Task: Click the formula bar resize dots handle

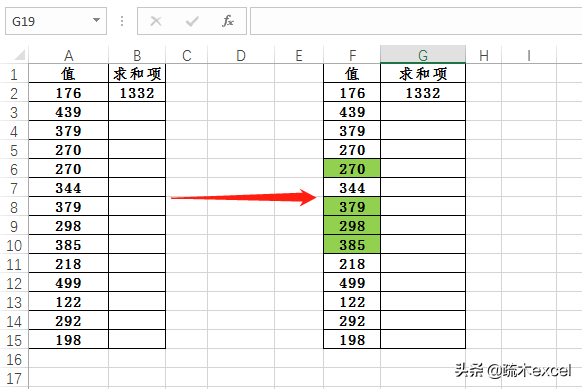Action: 122,21
